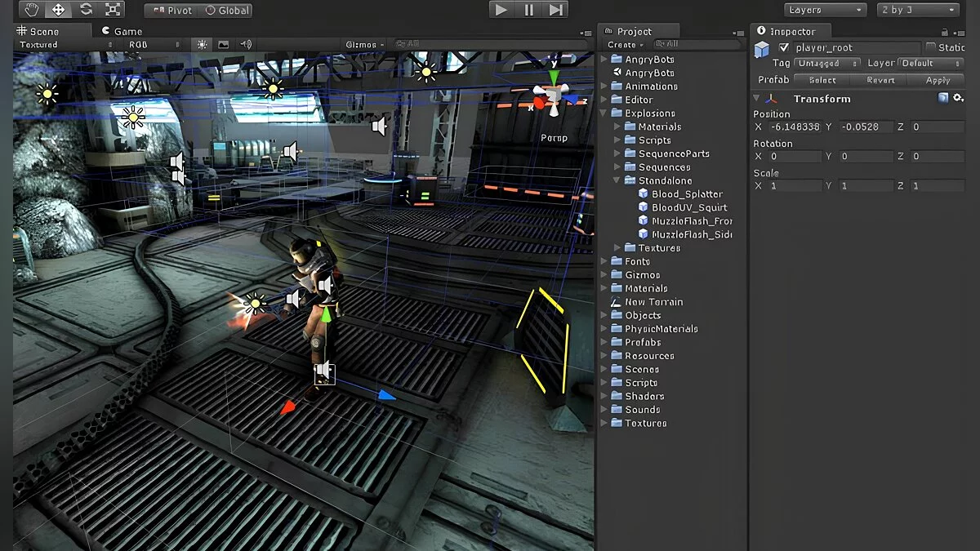Open the Transform component gear menu
The image size is (980, 551).
958,98
